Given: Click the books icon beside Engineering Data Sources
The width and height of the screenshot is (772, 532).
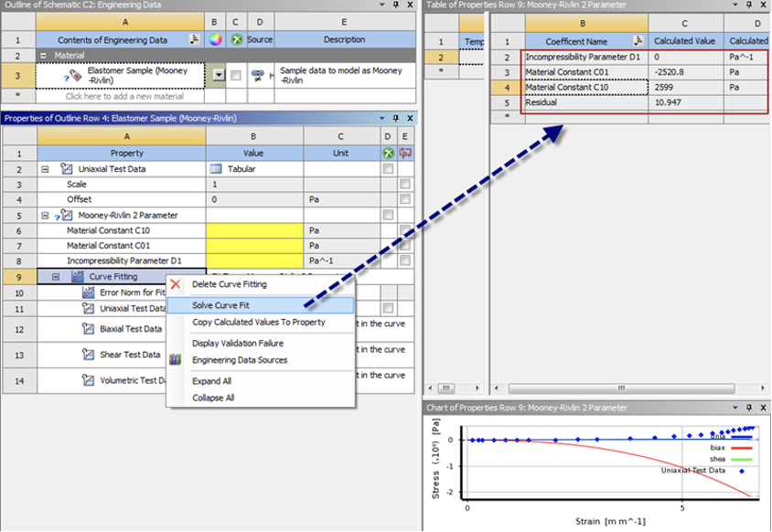Looking at the screenshot, I should (x=176, y=360).
